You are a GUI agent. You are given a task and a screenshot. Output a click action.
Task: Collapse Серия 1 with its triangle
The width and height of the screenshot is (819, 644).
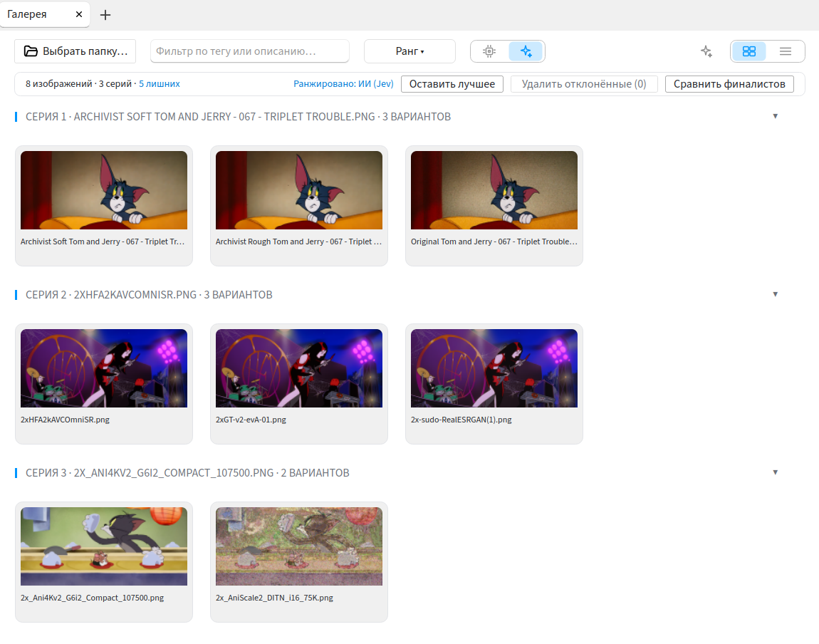[x=775, y=116]
